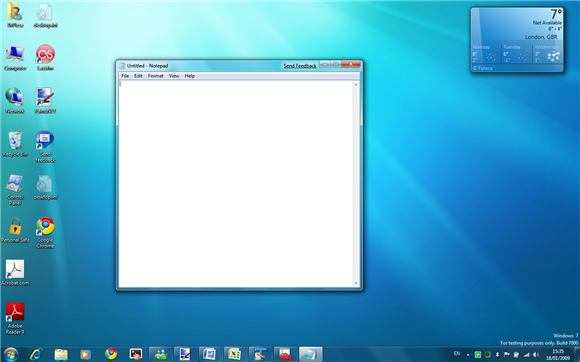The image size is (580, 362).
Task: Click inside the Notepad text area
Action: [236, 183]
